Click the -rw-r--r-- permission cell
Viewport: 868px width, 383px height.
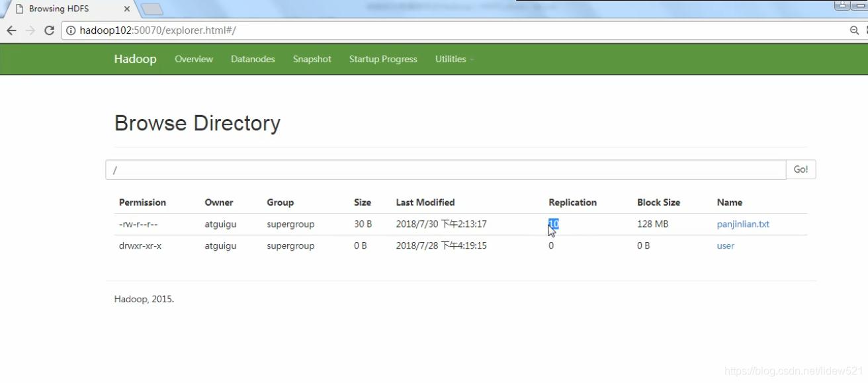(138, 224)
